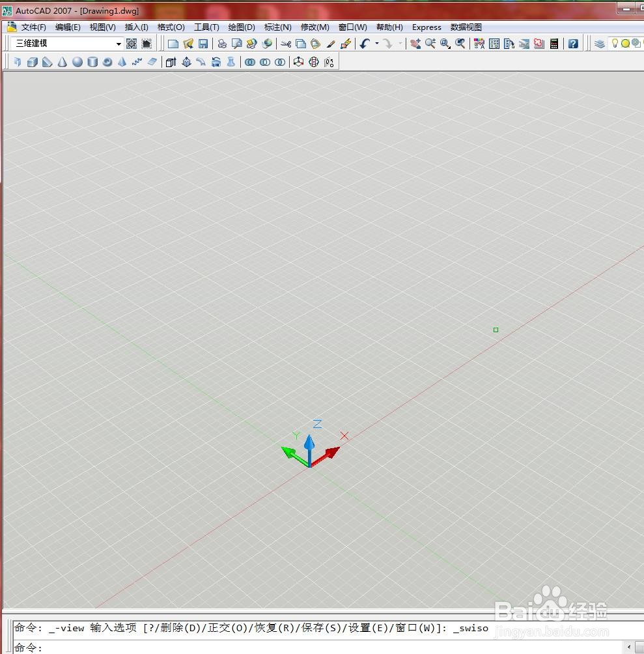Image resolution: width=644 pixels, height=654 pixels.
Task: Select the Pan realtime hand icon
Action: pyautogui.click(x=415, y=44)
